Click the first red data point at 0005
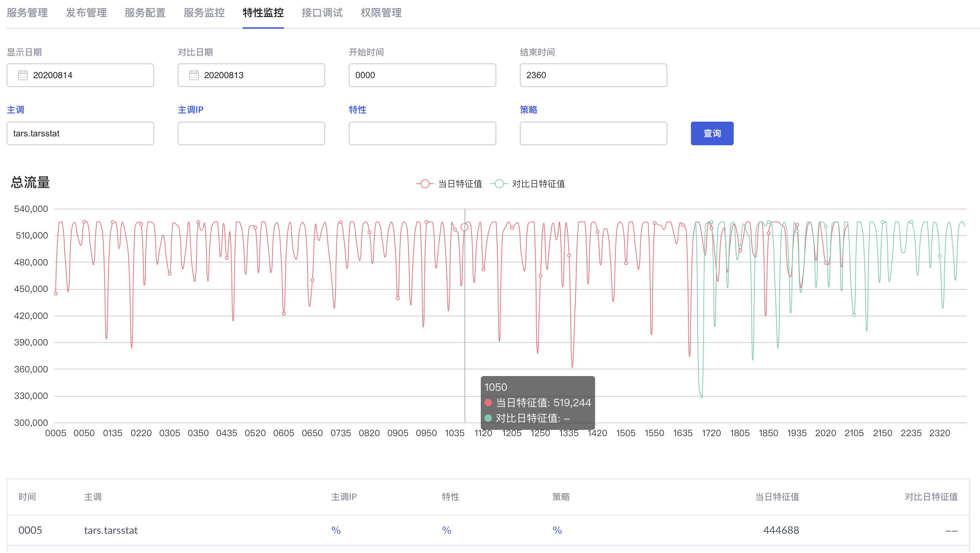Viewport: 980px width, 553px height. click(x=56, y=293)
